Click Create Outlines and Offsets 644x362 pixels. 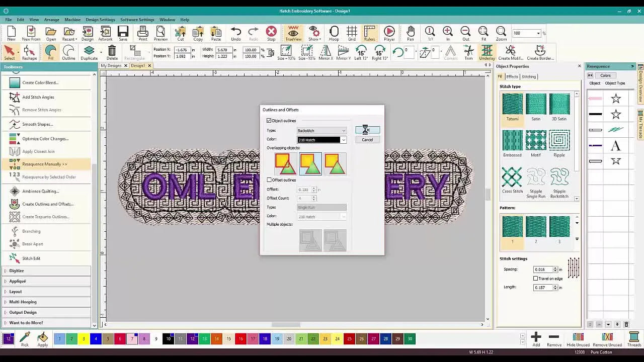click(48, 204)
